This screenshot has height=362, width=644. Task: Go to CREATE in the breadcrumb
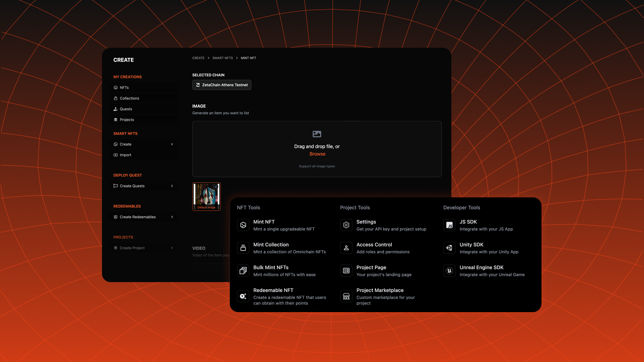point(198,58)
